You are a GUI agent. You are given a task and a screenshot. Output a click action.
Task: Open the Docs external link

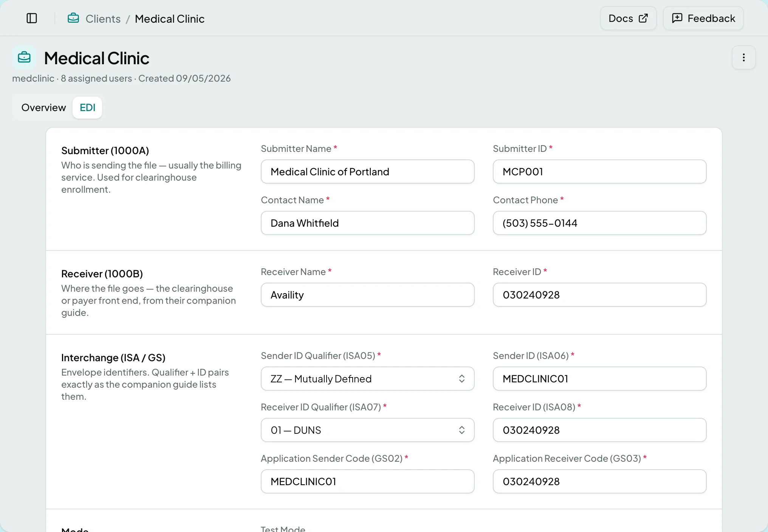628,18
